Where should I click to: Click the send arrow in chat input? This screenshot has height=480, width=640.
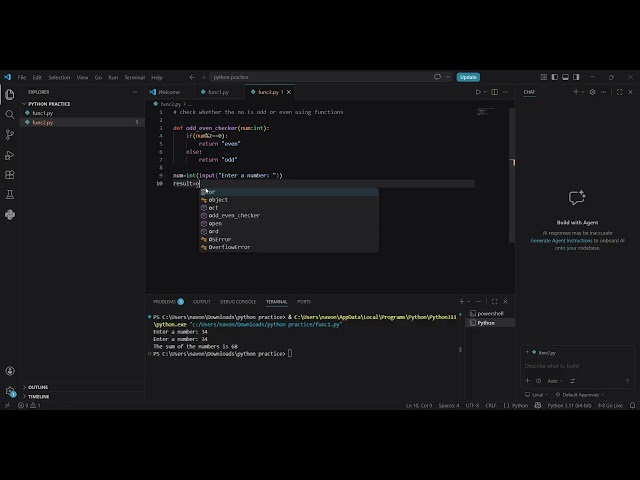(627, 381)
